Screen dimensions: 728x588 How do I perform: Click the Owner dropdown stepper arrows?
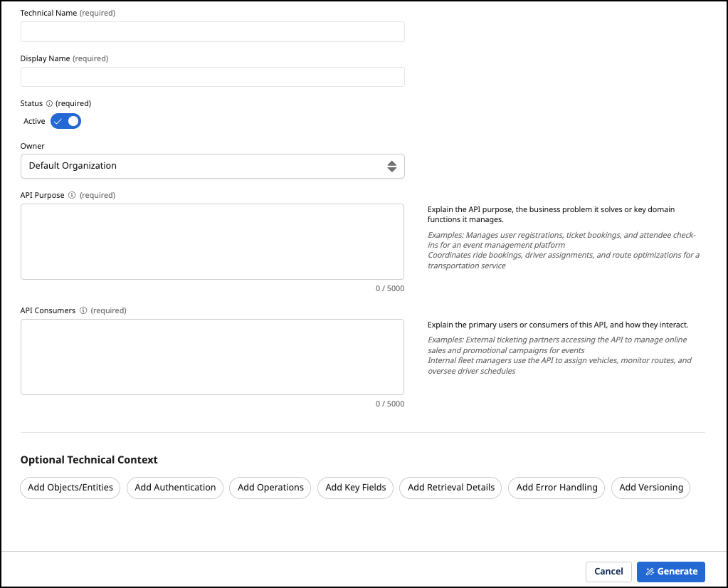click(x=392, y=166)
